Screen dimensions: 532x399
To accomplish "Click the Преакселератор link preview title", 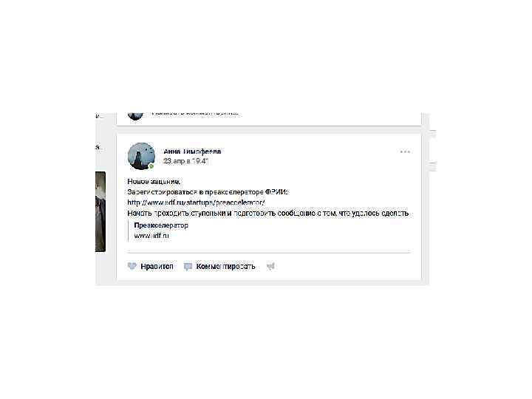I will tap(161, 225).
